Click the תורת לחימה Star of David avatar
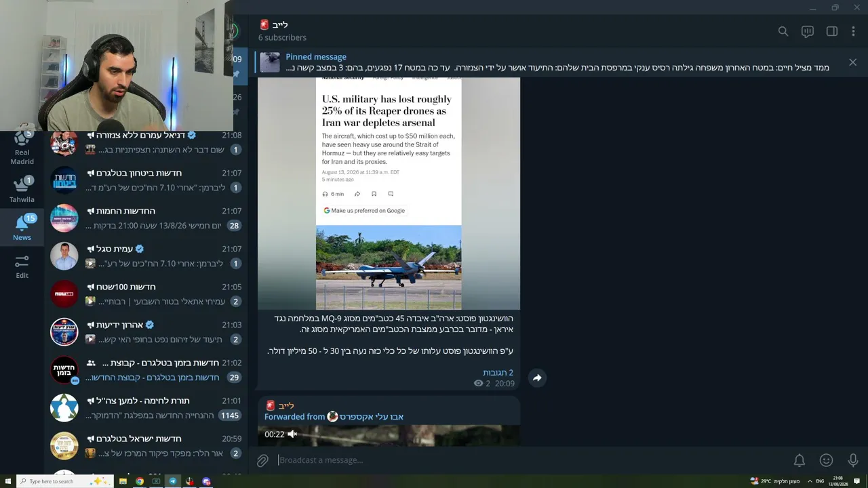This screenshot has width=868, height=488. (64, 408)
